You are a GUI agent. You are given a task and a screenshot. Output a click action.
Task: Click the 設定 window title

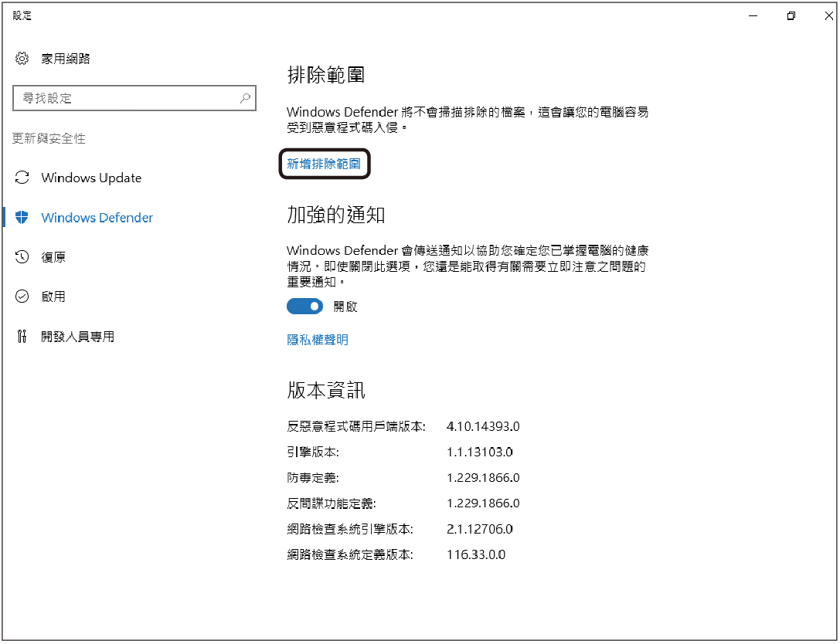coord(22,15)
